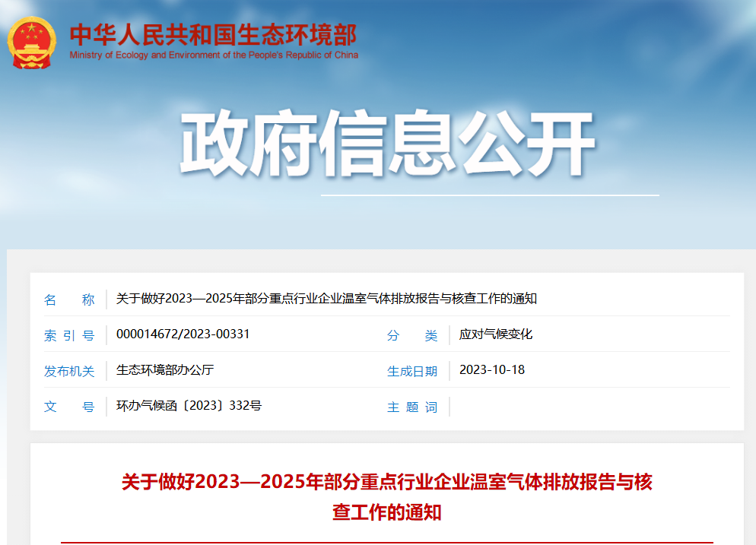This screenshot has height=545, width=756.
Task: Click the 发布机关 label
Action: (x=69, y=371)
